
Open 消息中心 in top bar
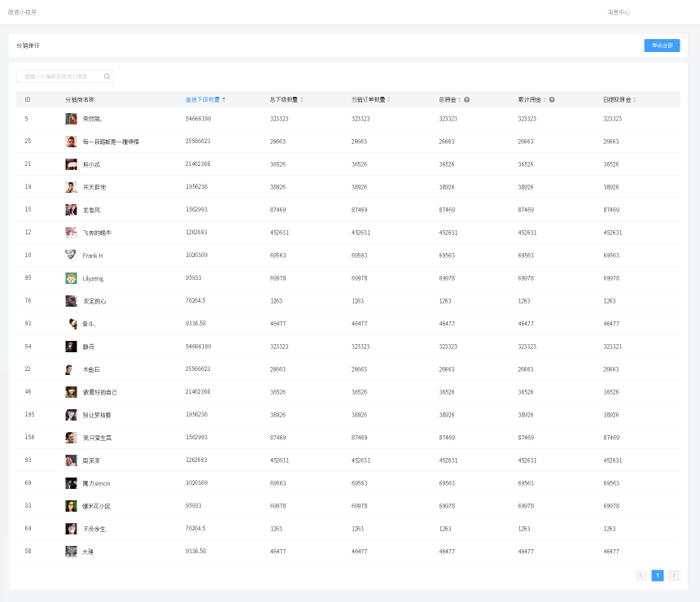coord(619,12)
